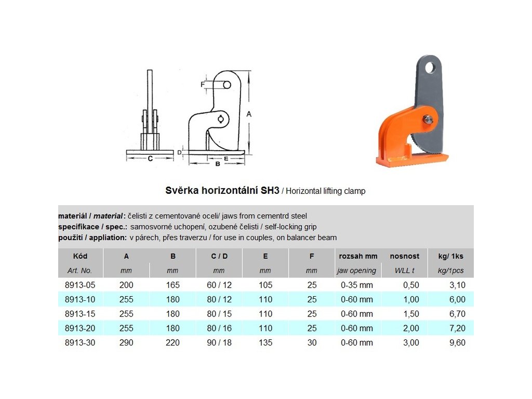Click value 290 in 8913-30 row

tap(126, 343)
